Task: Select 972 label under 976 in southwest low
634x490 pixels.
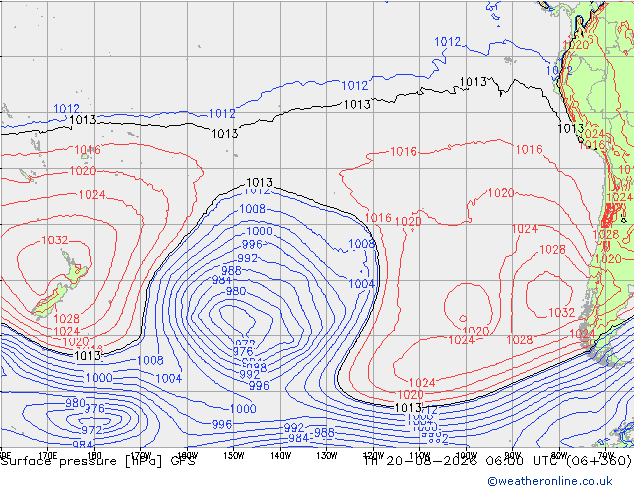Action: (92, 430)
